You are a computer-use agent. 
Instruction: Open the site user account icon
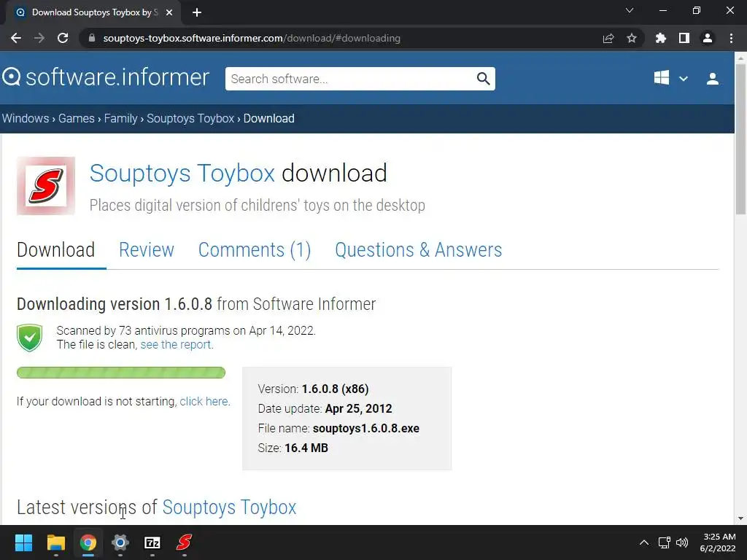712,79
